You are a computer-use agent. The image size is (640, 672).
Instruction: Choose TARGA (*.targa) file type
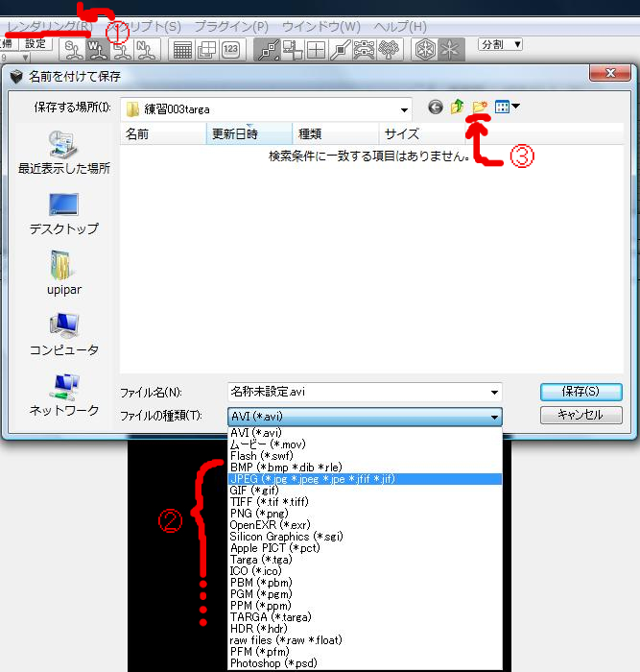(365, 617)
